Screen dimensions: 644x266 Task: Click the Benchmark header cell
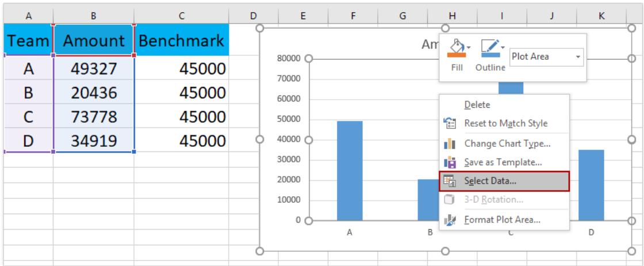182,40
